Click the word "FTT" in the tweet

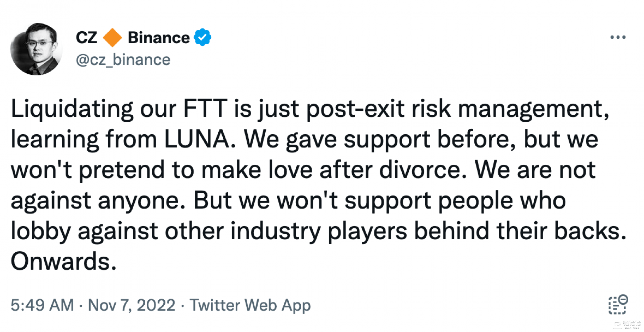(x=205, y=109)
